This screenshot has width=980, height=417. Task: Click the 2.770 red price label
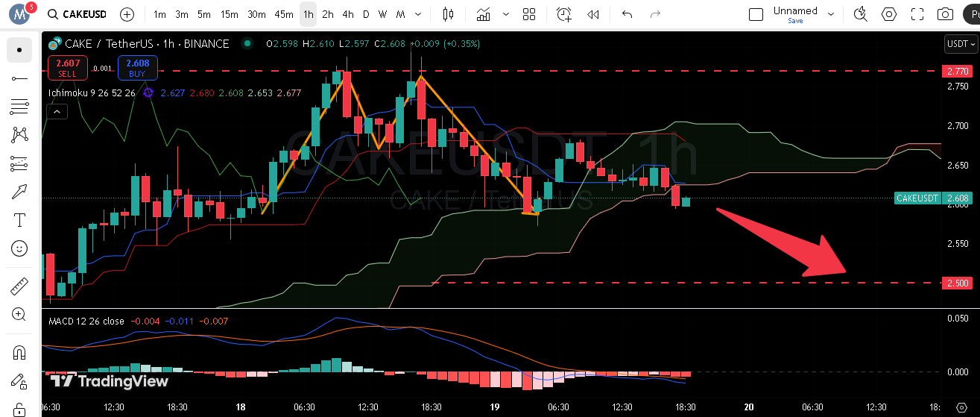pyautogui.click(x=957, y=72)
